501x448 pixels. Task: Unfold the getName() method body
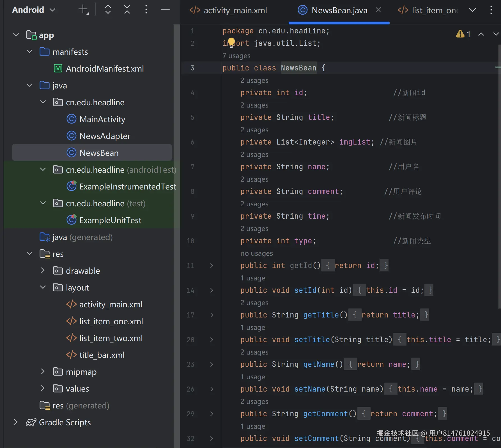[x=212, y=364]
